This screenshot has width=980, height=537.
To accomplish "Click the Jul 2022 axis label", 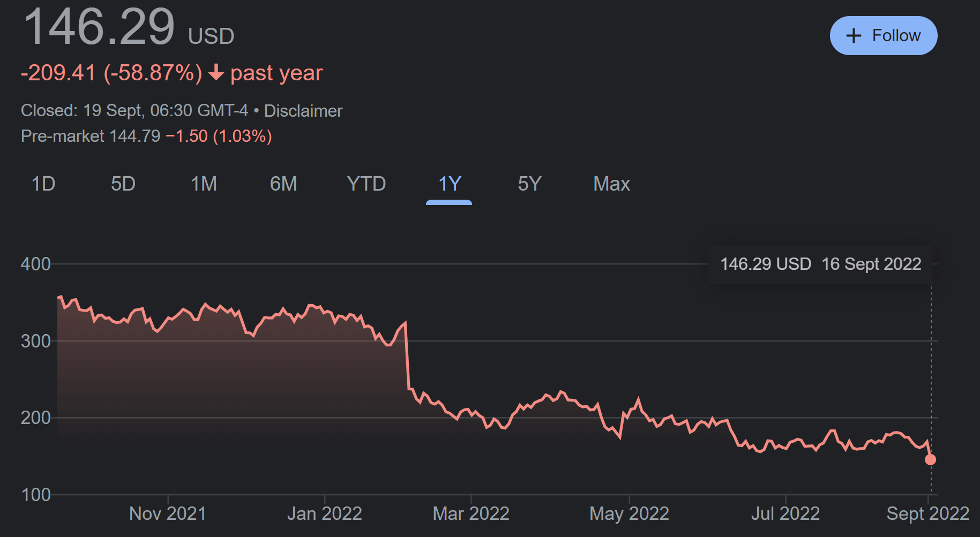I will coord(785,514).
